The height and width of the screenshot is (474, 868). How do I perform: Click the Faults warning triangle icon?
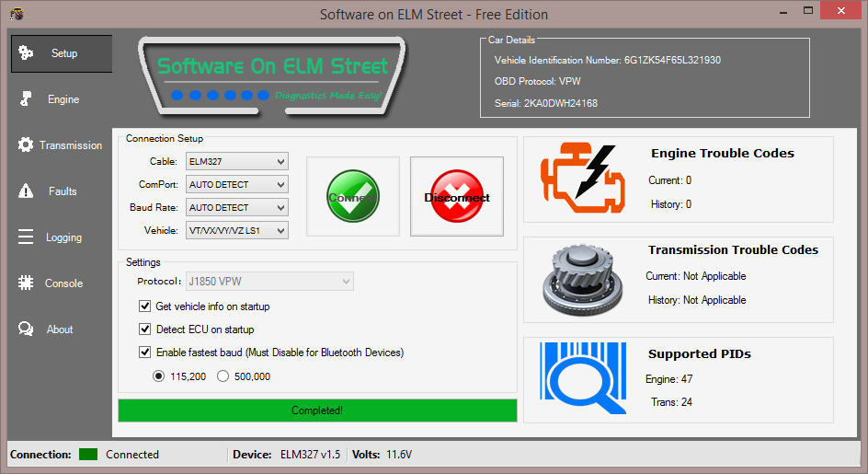pyautogui.click(x=26, y=191)
